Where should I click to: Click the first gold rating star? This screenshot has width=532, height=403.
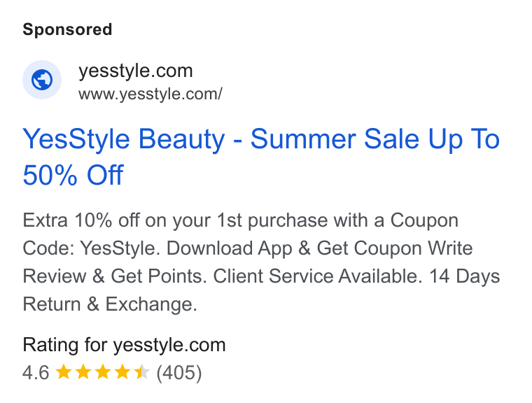[63, 372]
